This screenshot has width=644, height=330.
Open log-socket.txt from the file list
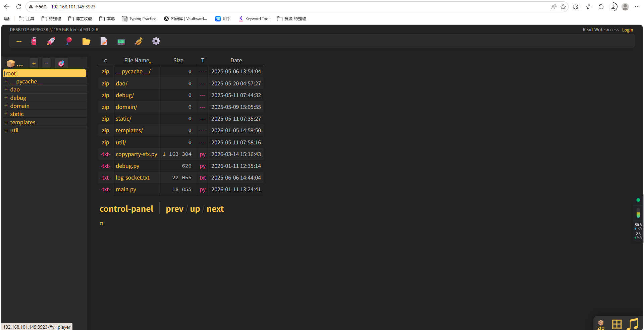click(132, 178)
